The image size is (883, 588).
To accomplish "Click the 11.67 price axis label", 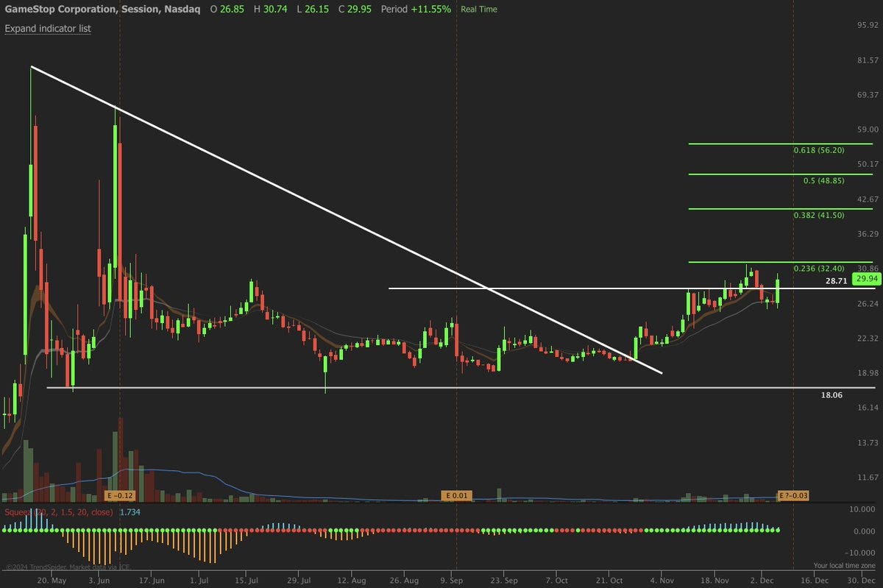I will (x=868, y=478).
